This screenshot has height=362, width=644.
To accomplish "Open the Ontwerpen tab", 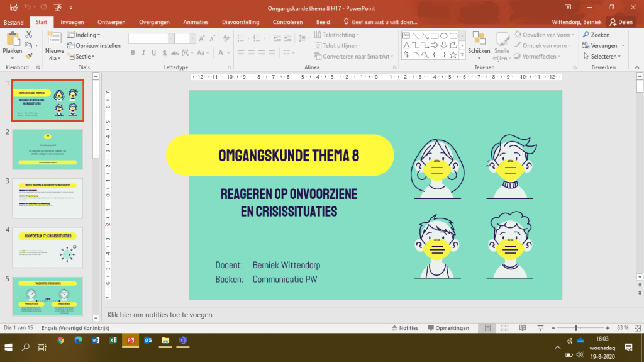I will (111, 22).
